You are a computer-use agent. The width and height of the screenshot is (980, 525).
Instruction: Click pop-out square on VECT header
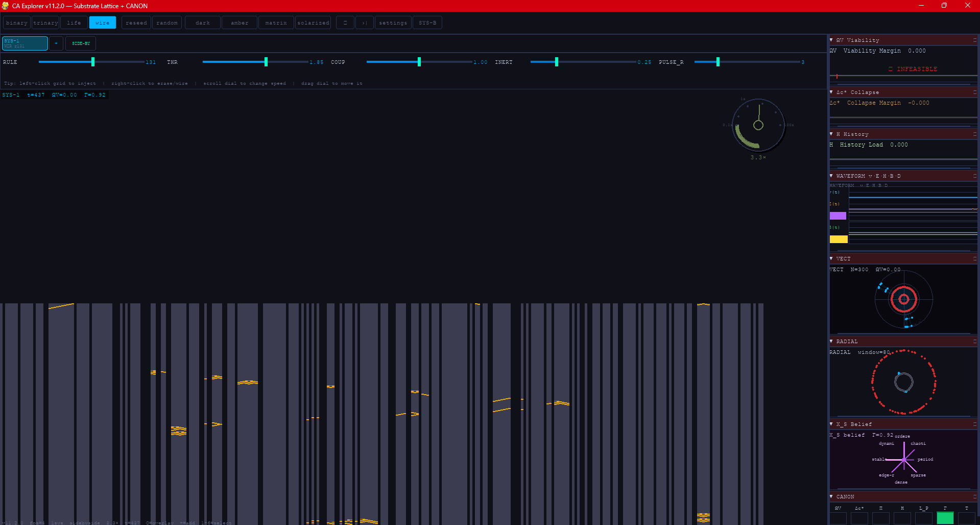point(974,258)
